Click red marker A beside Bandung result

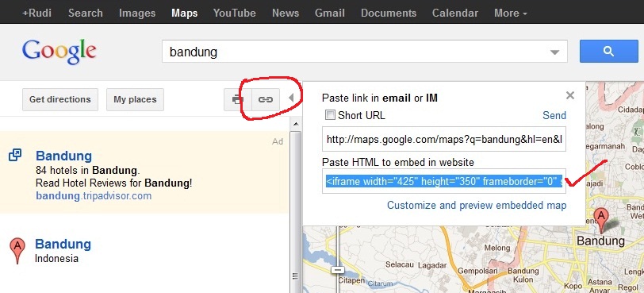pos(17,250)
